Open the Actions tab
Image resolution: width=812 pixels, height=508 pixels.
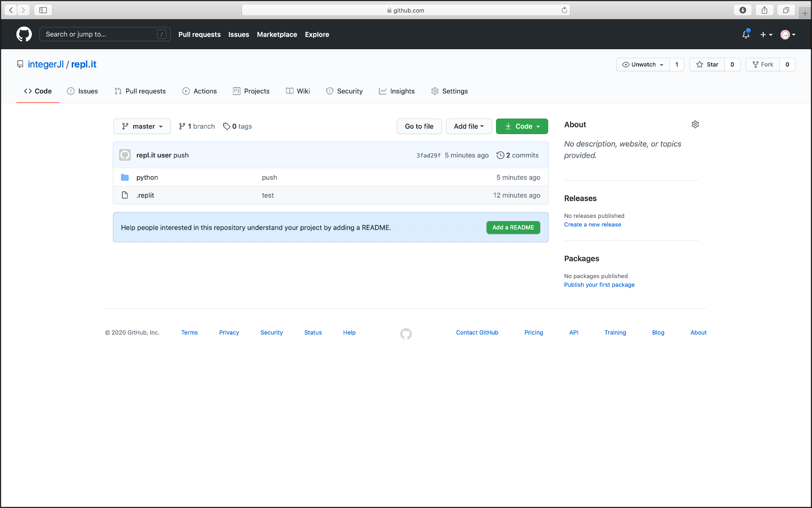tap(200, 91)
